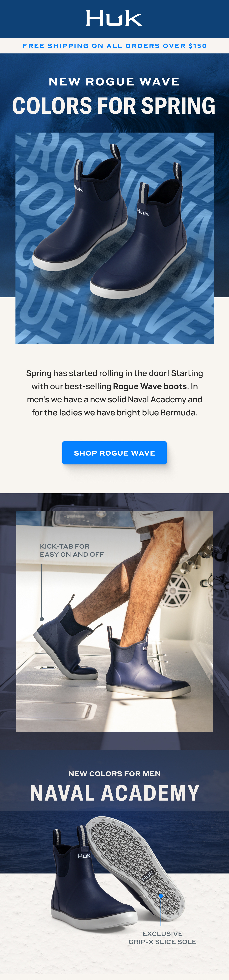Click the Huk logo on left hero boot

[78, 188]
